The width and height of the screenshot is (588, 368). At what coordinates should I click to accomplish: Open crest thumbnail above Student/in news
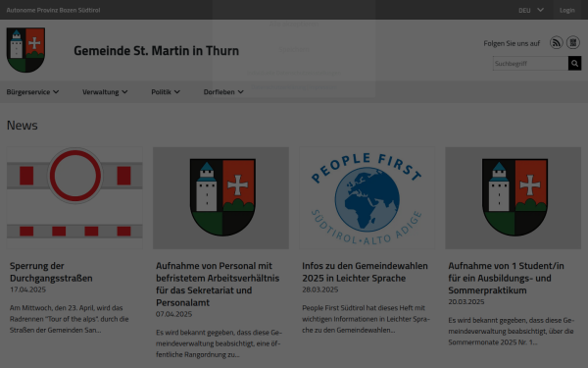pos(513,198)
